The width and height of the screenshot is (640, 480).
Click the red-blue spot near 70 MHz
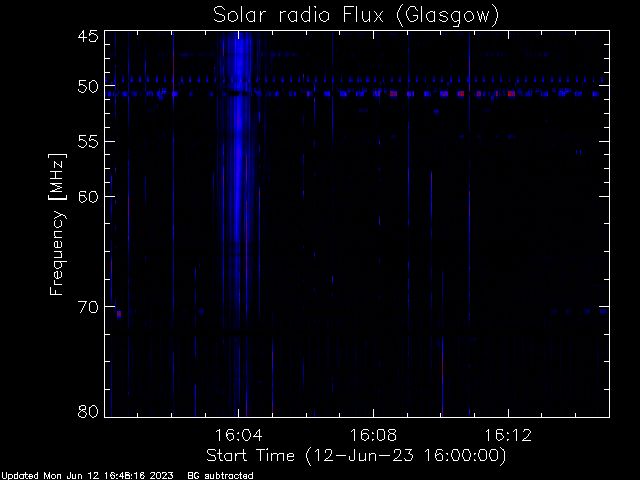point(119,314)
